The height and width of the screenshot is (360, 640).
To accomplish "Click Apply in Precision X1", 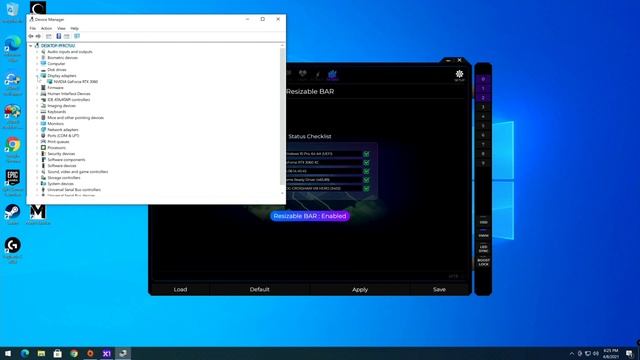I will (360, 289).
